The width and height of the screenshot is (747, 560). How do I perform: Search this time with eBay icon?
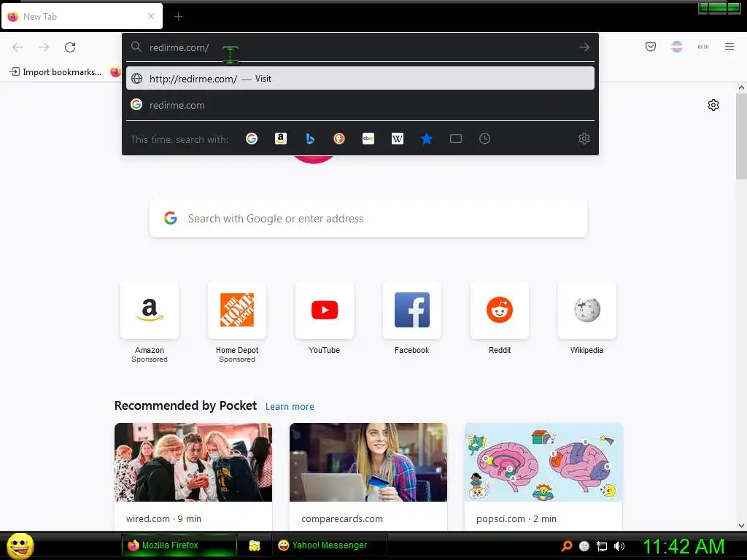[368, 139]
